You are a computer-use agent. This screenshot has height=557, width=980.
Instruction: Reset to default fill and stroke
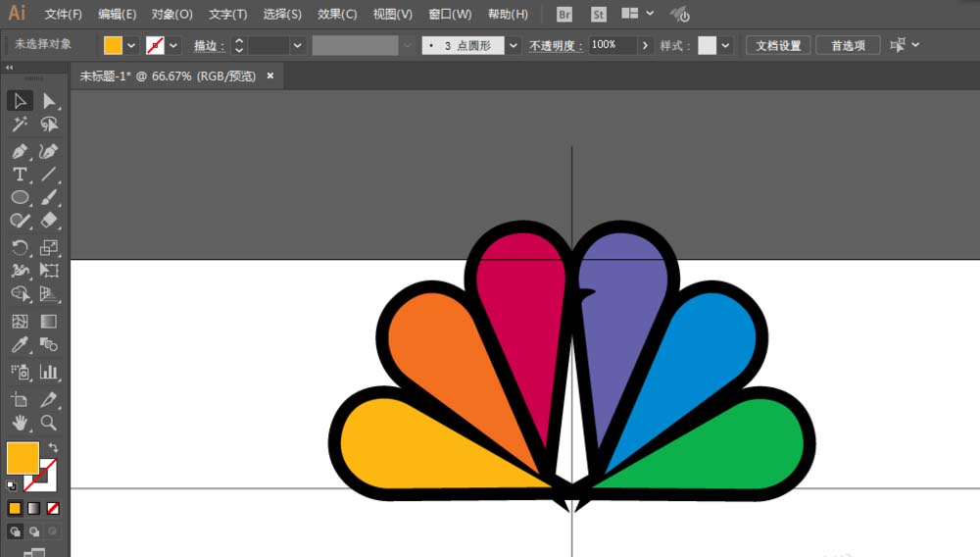click(x=12, y=485)
